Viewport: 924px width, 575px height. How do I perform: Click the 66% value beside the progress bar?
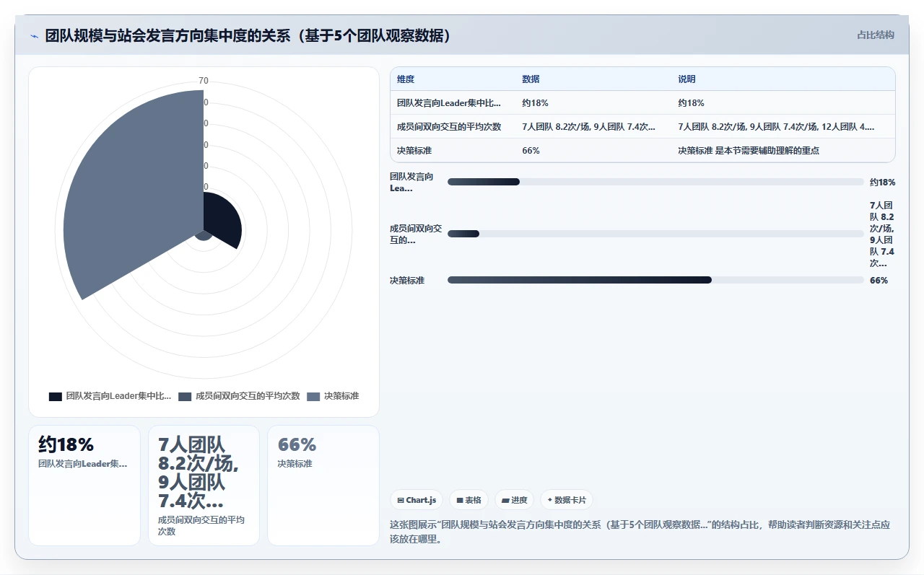click(x=879, y=281)
